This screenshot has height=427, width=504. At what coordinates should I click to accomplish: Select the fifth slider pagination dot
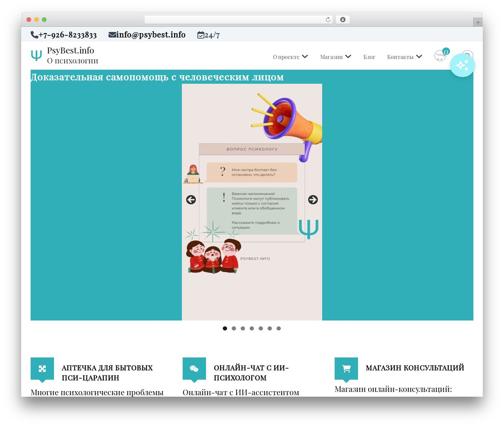[x=261, y=329]
